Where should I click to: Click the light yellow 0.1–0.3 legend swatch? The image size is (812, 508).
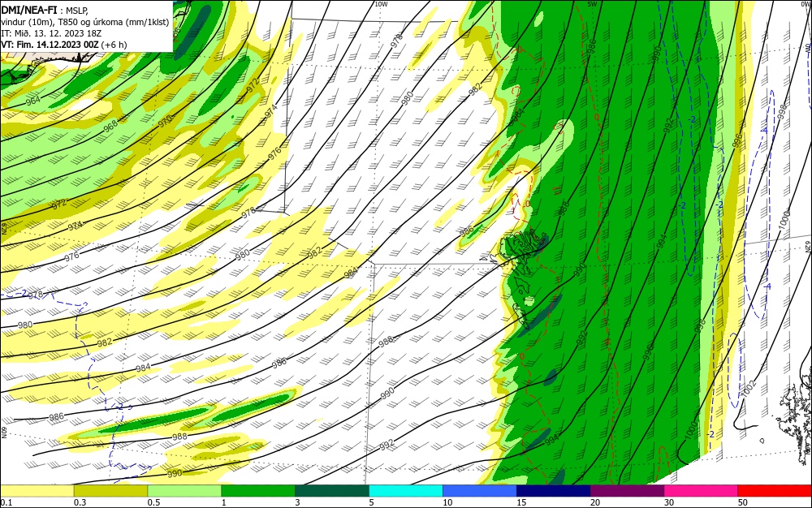pyautogui.click(x=37, y=491)
